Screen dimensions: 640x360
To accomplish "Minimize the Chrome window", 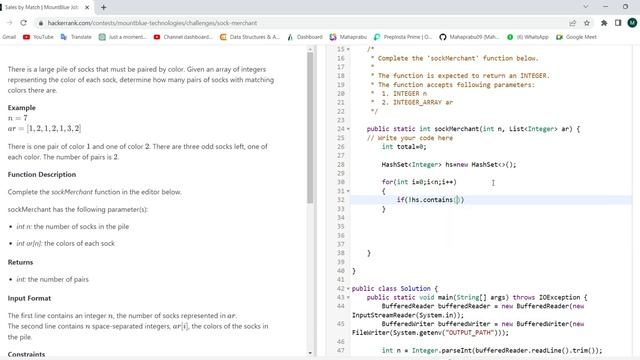I will [x=606, y=7].
